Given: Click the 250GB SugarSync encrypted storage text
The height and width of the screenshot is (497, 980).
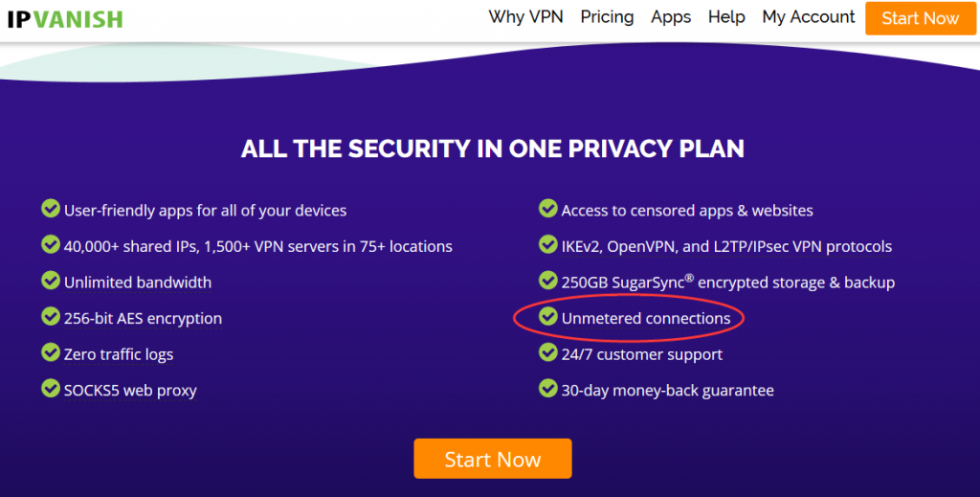Looking at the screenshot, I should coord(728,282).
